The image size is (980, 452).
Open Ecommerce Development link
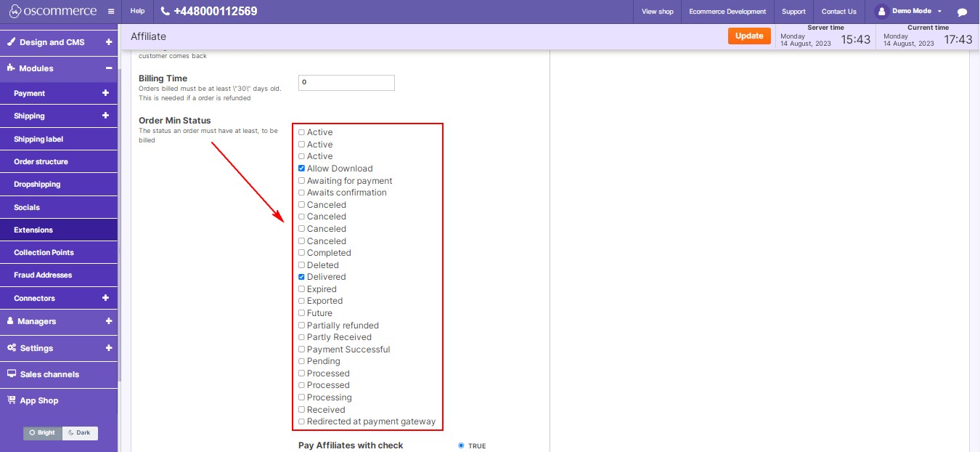coord(727,12)
